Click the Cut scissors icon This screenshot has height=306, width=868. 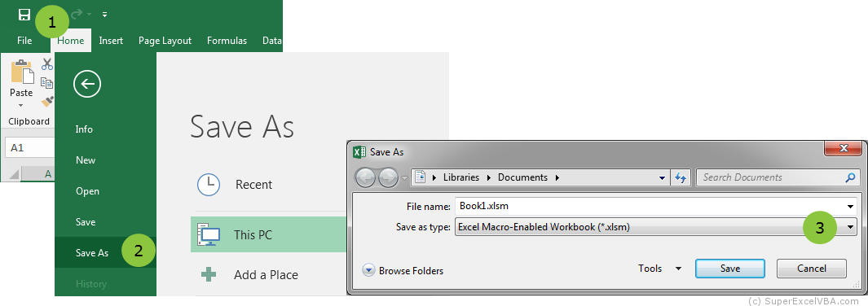47,64
